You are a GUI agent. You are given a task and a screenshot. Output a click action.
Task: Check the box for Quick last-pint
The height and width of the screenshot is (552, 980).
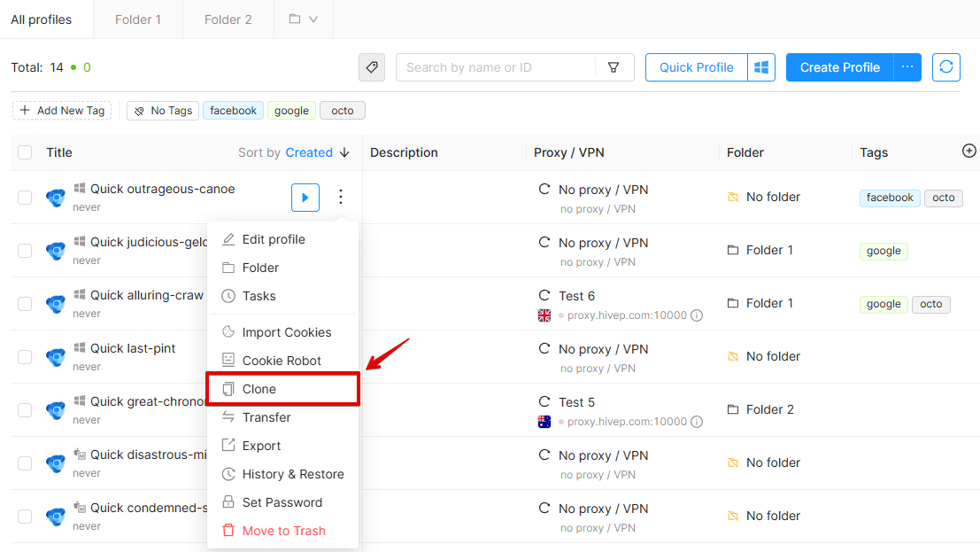[25, 357]
